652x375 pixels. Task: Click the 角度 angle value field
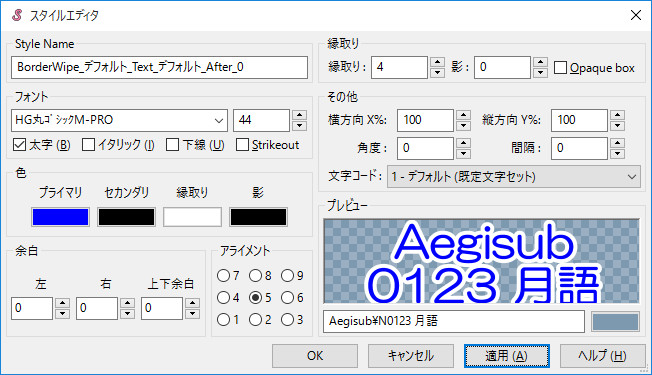(425, 148)
